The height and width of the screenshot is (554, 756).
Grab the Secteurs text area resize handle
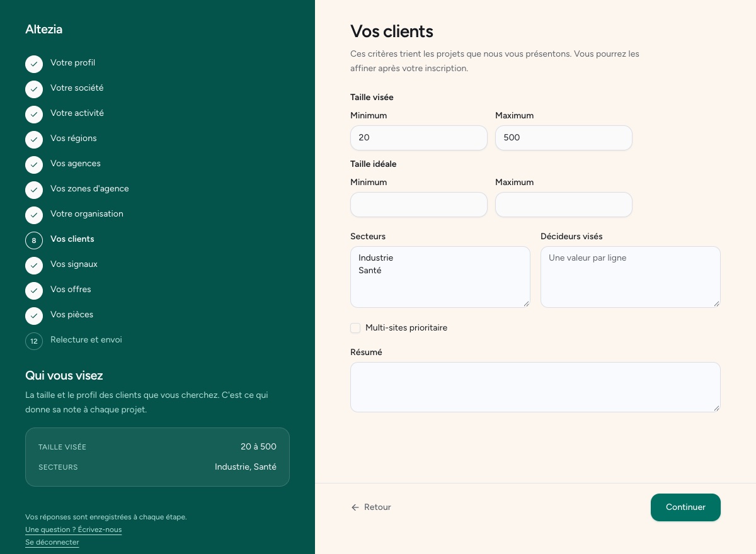[x=526, y=303]
